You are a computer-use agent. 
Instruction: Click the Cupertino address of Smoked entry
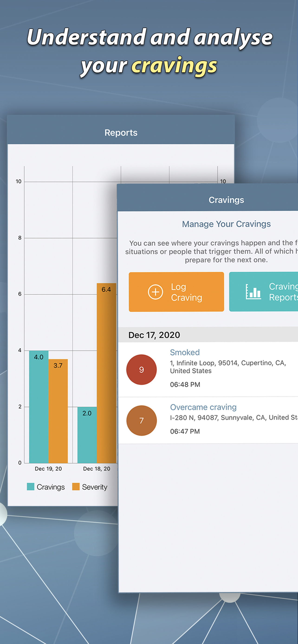point(228,367)
